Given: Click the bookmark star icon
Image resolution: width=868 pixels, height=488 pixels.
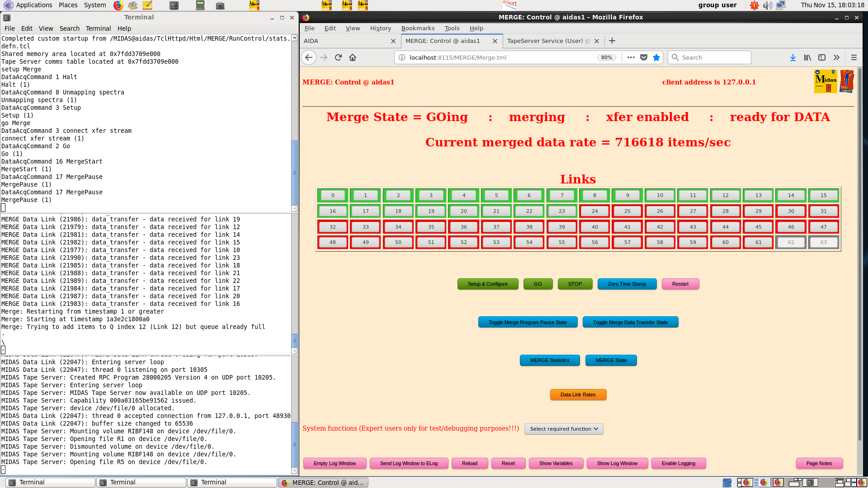Looking at the screenshot, I should point(656,57).
